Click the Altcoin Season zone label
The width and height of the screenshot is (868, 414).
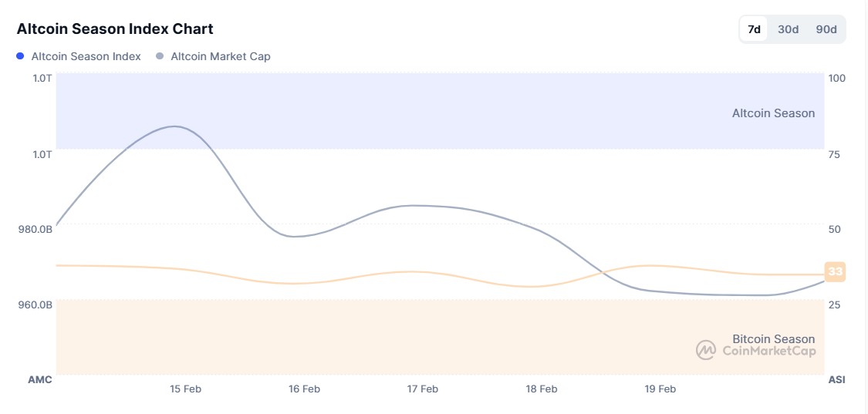tap(773, 113)
